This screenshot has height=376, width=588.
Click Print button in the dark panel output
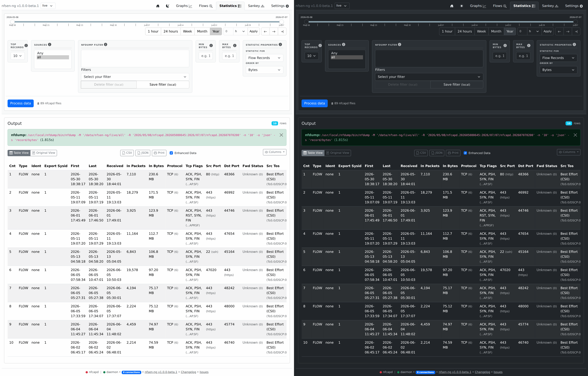pos(453,153)
